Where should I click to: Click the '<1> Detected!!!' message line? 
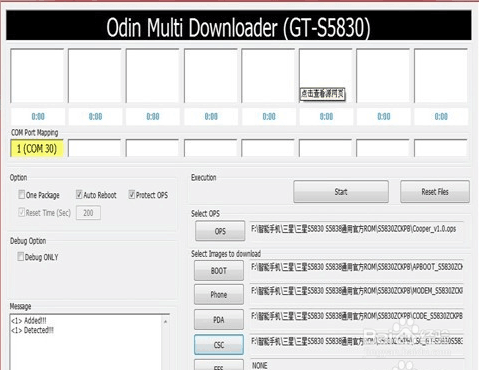[x=32, y=330]
